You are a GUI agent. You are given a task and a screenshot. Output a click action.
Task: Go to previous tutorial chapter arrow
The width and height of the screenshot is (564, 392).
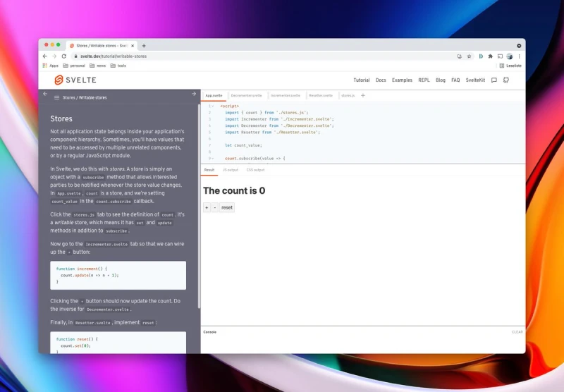[45, 94]
